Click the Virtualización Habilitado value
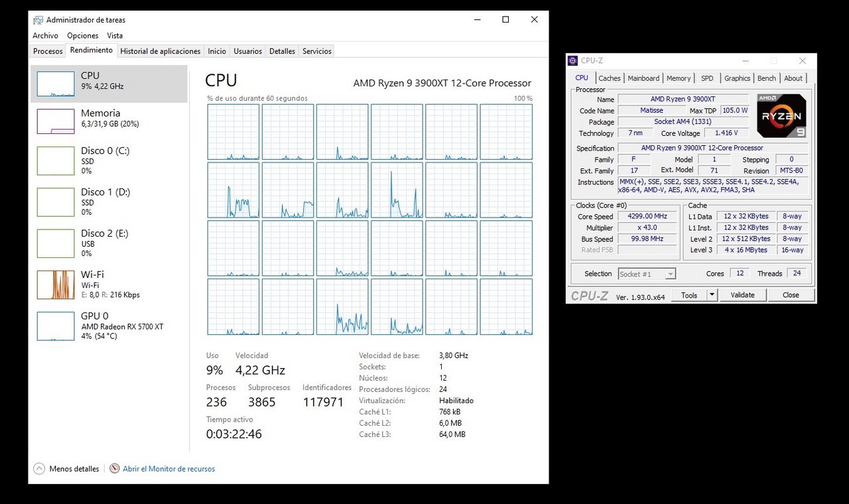849x504 pixels. pos(456,401)
